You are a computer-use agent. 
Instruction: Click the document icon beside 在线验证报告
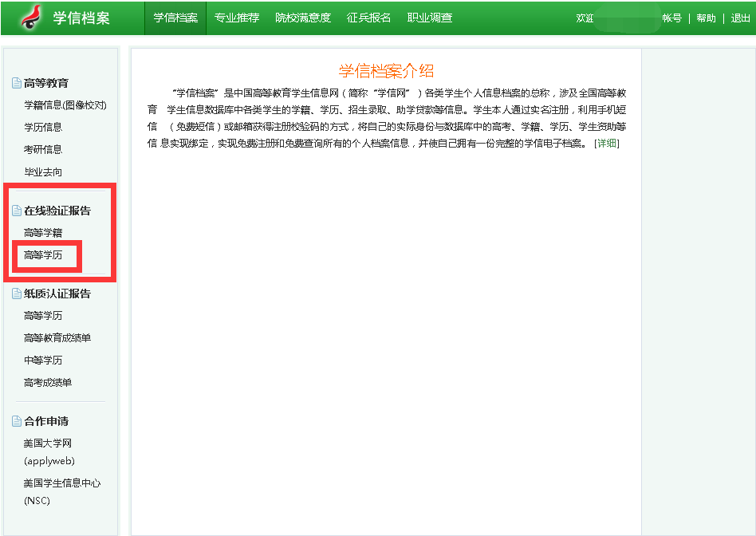click(16, 211)
